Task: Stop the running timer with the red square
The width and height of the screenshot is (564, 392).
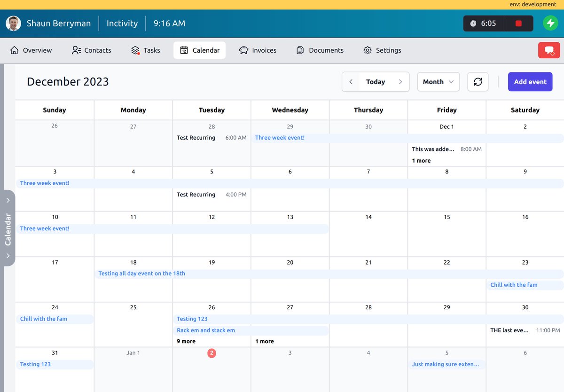Action: coord(518,24)
